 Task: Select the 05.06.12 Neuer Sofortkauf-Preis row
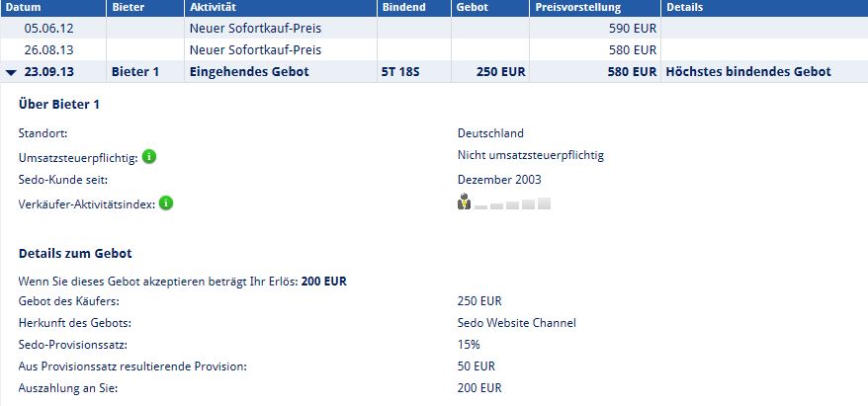tap(434, 28)
